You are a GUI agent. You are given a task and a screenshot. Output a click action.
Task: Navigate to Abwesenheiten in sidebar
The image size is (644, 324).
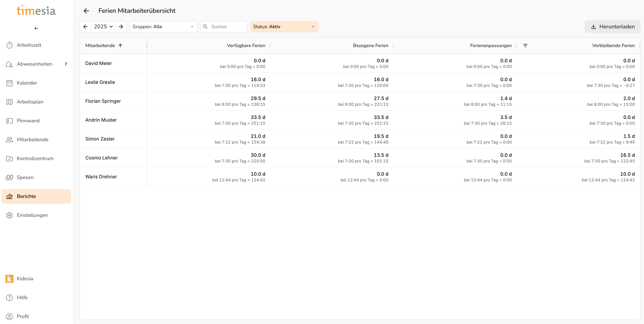click(x=35, y=64)
